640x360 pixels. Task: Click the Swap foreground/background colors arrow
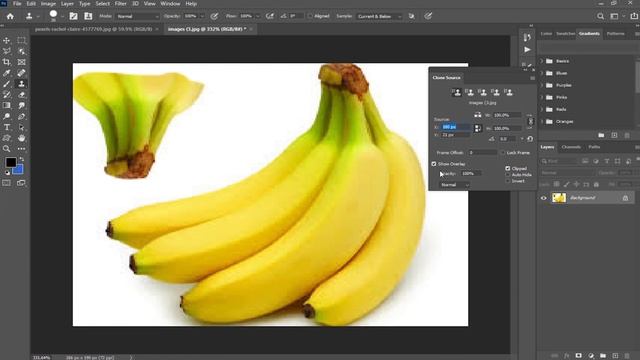tap(21, 159)
